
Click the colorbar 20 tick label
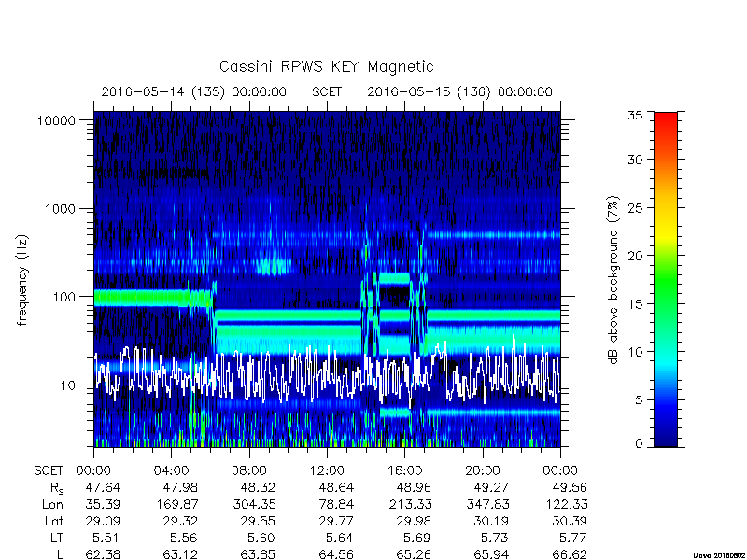pyautogui.click(x=635, y=256)
